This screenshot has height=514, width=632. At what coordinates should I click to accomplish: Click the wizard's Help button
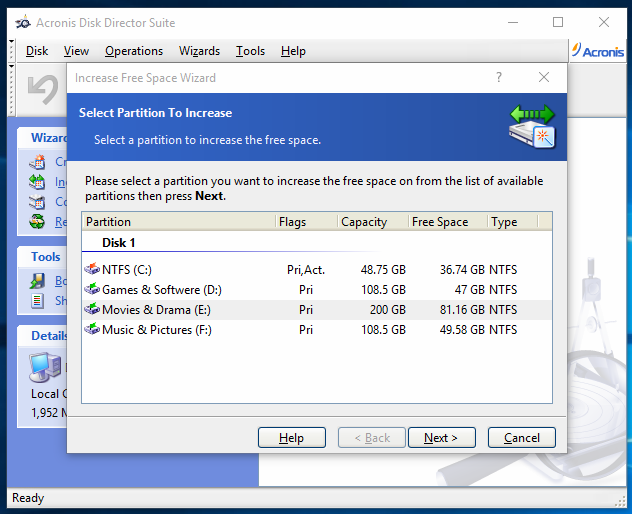click(x=292, y=437)
